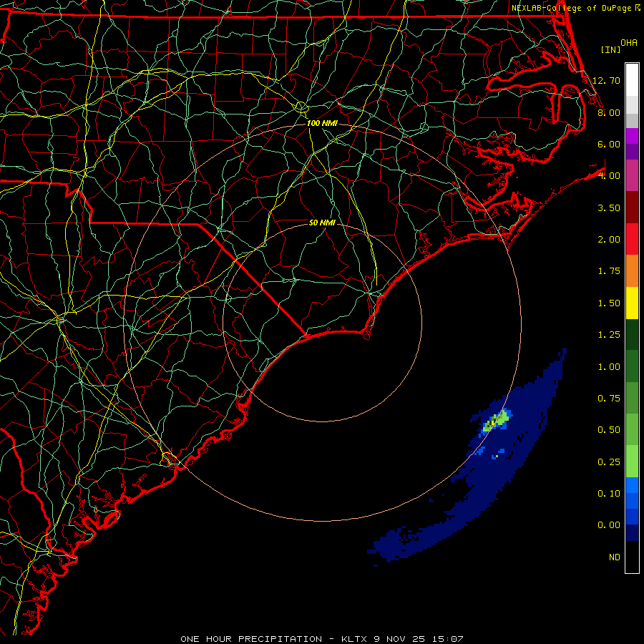Screen dimensions: 644x644
Task: Select the light green swatch beside 0.50
Action: point(632,429)
